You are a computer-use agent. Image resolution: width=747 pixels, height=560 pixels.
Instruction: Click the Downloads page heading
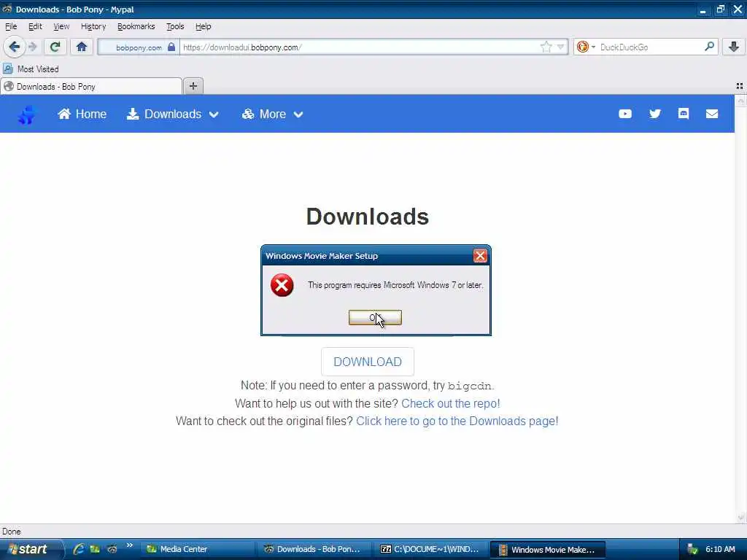click(368, 217)
